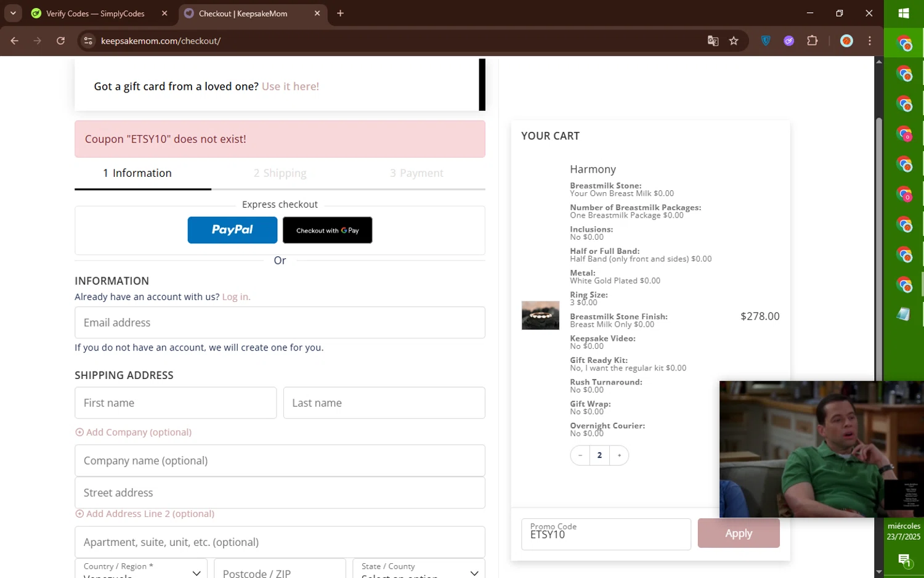
Task: Focus the Last name field
Action: tap(384, 403)
